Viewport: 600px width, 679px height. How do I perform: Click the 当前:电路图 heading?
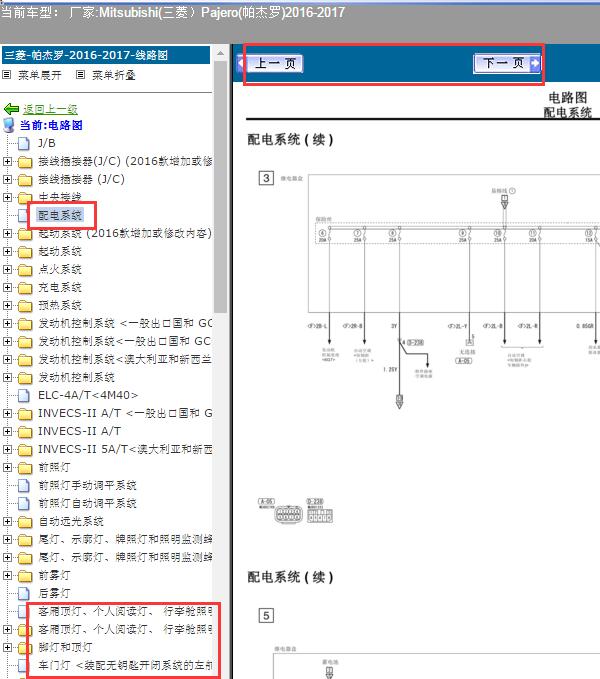click(51, 126)
